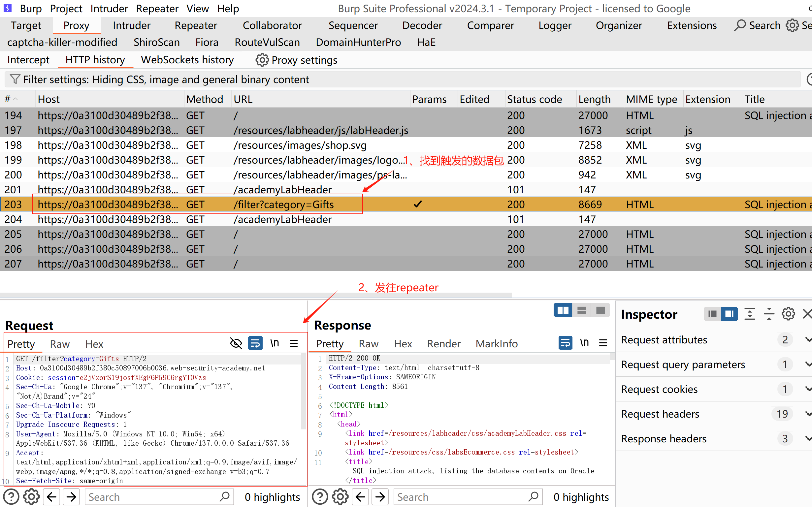Toggle hide non-printable eye icon in Request
812x507 pixels.
236,343
